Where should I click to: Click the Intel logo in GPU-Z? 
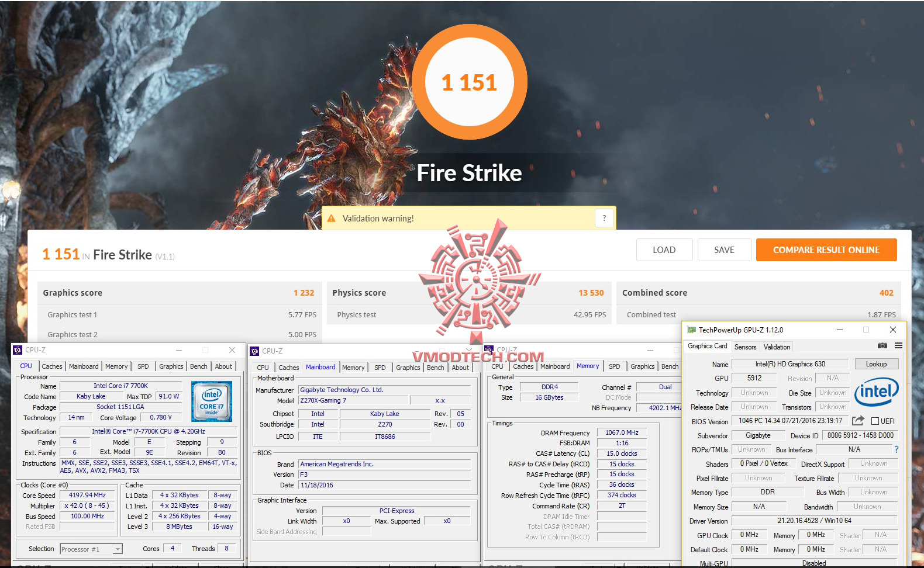(876, 392)
